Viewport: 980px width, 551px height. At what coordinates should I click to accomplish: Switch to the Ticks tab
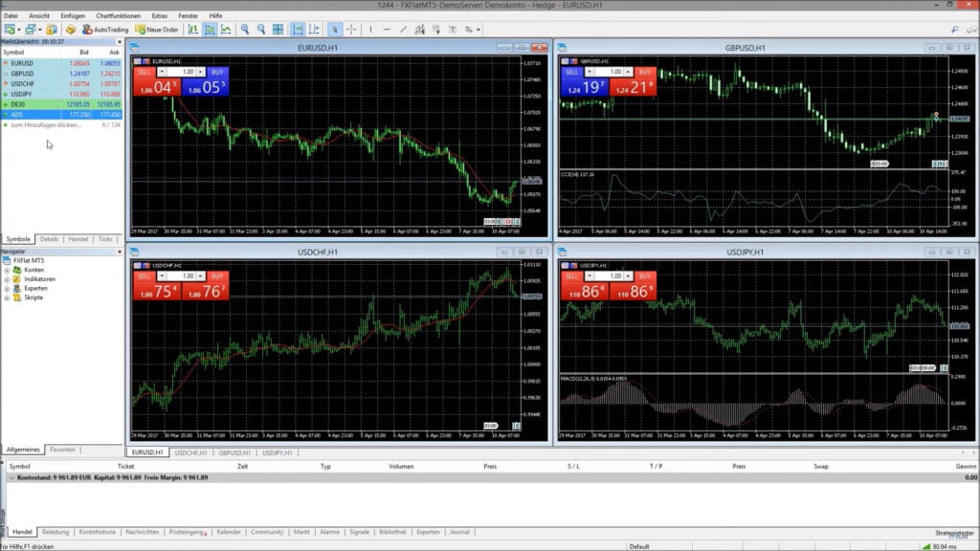(x=105, y=239)
